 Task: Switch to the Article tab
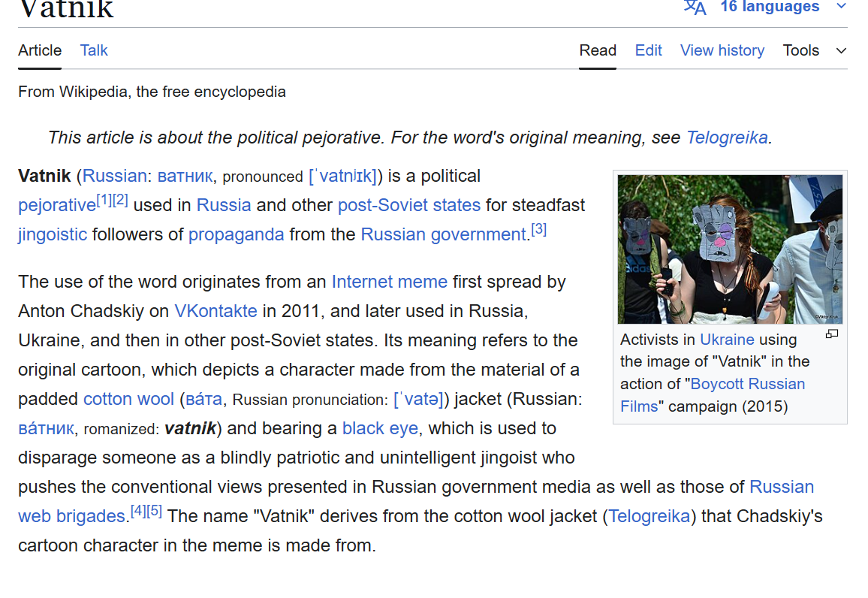coord(40,50)
